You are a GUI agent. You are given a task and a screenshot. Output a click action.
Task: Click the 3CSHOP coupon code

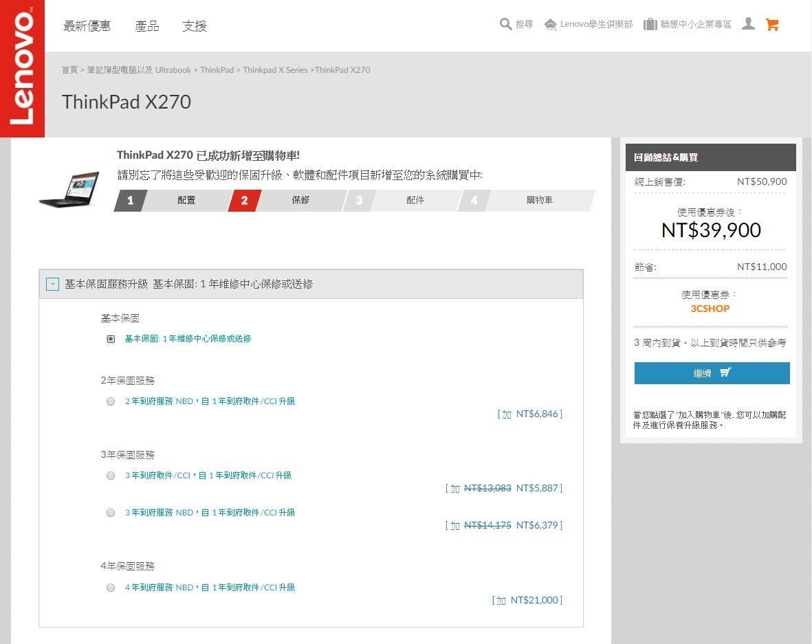pyautogui.click(x=710, y=309)
